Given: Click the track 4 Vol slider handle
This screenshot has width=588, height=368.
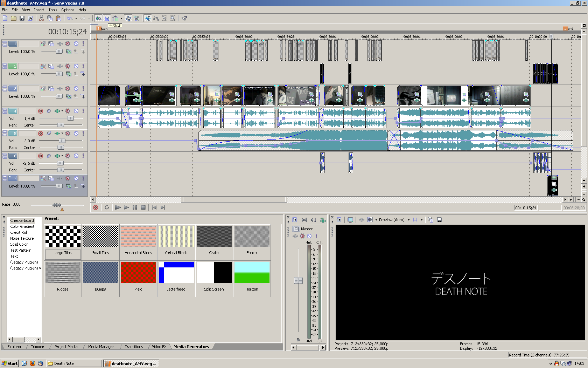Looking at the screenshot, I should pyautogui.click(x=71, y=118).
